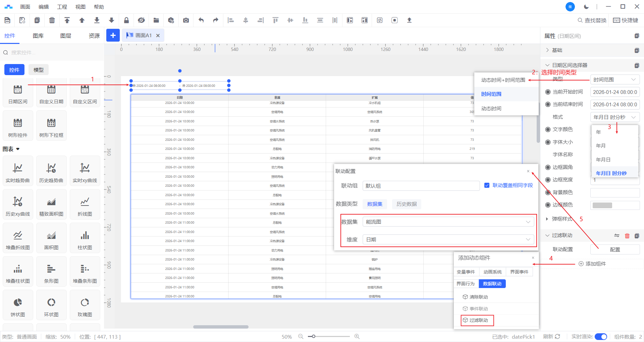
Task: Click the undo arrow icon
Action: tap(201, 20)
